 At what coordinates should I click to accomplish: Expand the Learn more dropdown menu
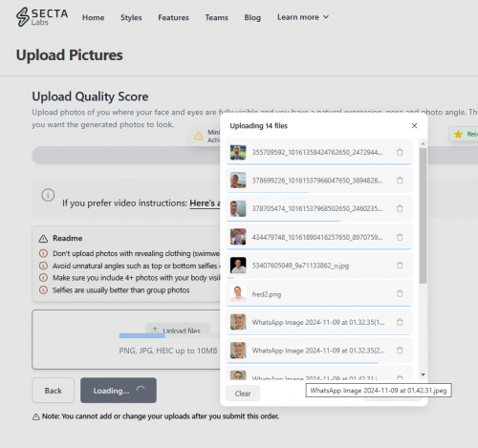pyautogui.click(x=303, y=17)
